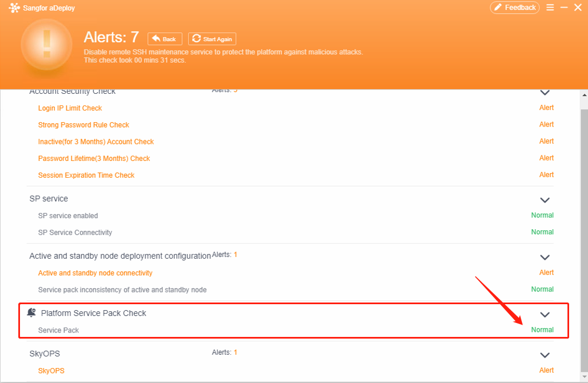588x383 pixels.
Task: Expand the Platform Service Pack Check section
Action: click(545, 314)
